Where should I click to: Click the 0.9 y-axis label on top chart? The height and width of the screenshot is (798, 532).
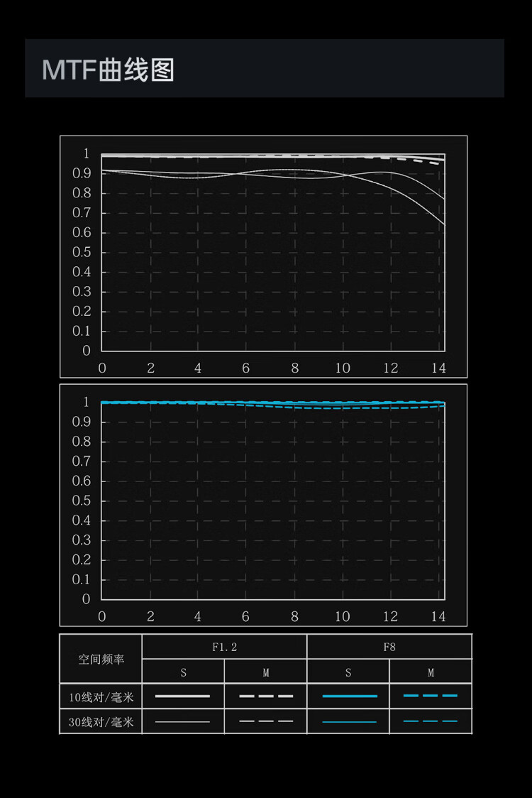(x=82, y=173)
